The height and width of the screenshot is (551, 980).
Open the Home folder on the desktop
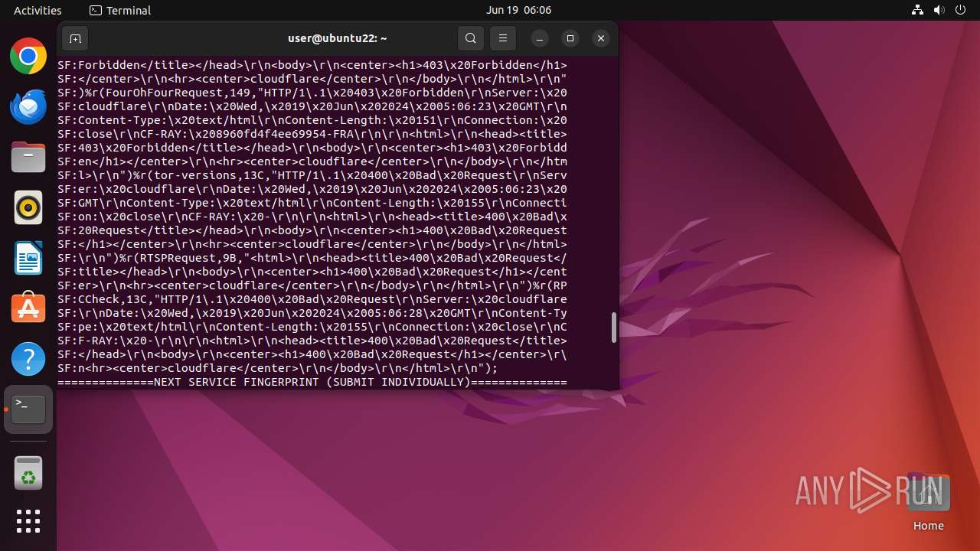[928, 503]
